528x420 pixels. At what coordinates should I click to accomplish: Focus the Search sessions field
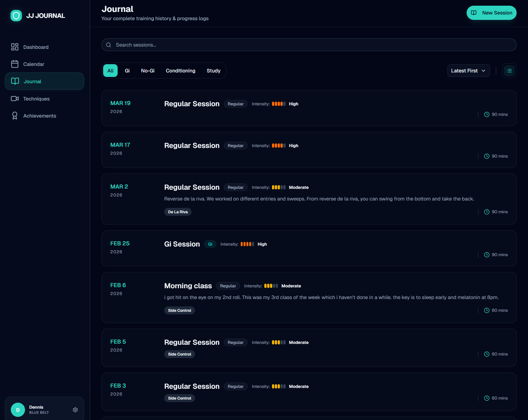point(309,45)
